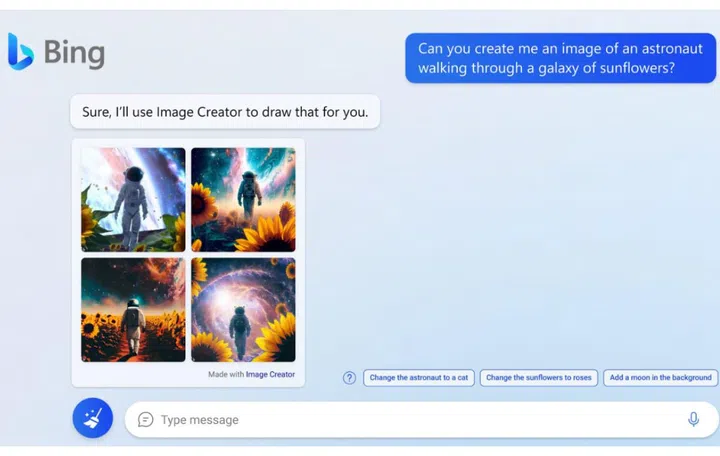Click the 'Sure, I'll use Image Creator' reply
This screenshot has width=720, height=456.
[225, 112]
